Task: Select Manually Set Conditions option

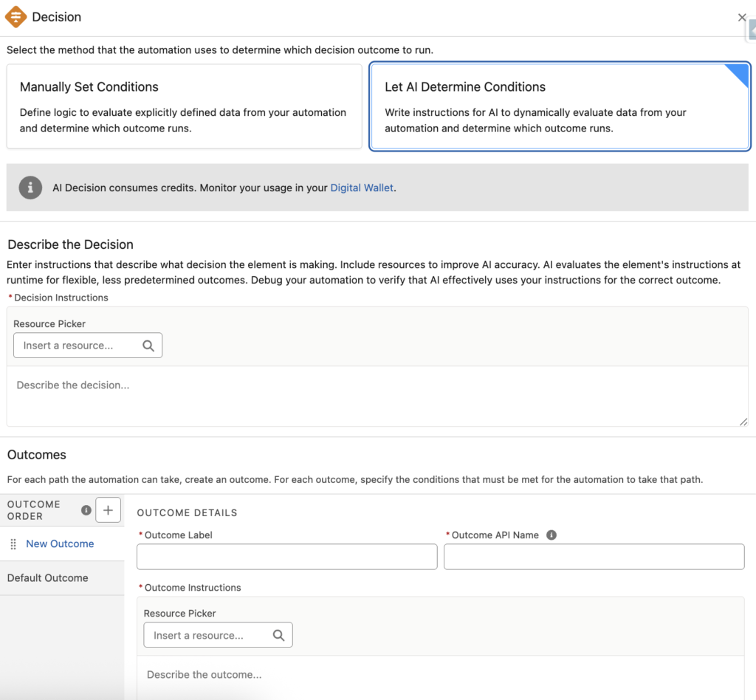Action: [184, 106]
